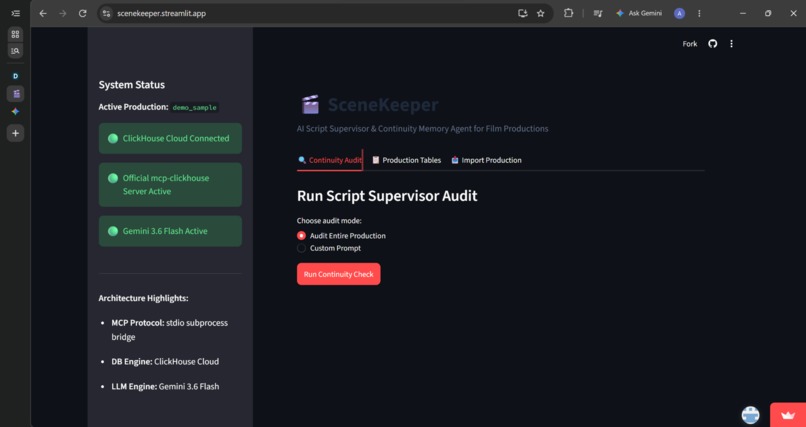Open the tab search icon
806x427 pixels.
coord(15,51)
